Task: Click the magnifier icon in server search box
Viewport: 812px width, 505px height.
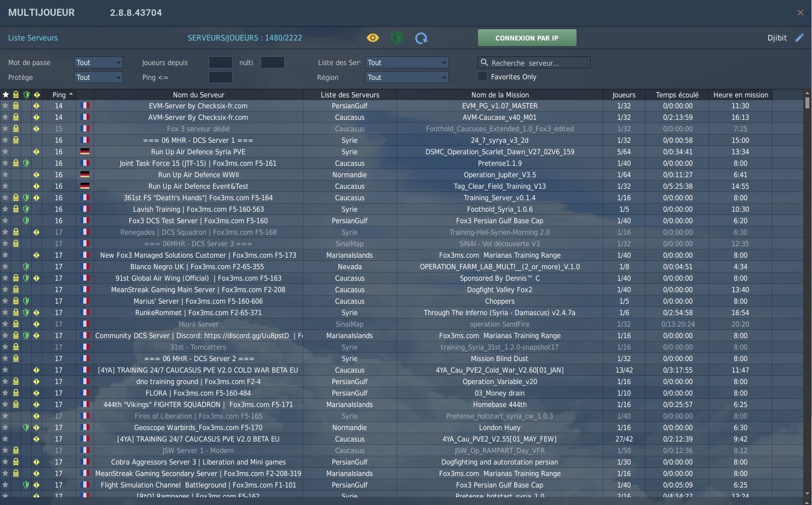Action: click(484, 62)
